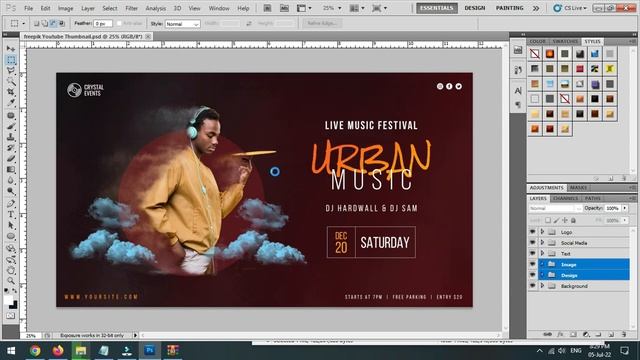Image resolution: width=640 pixels, height=360 pixels.
Task: Select the Crop tool
Action: (11, 92)
